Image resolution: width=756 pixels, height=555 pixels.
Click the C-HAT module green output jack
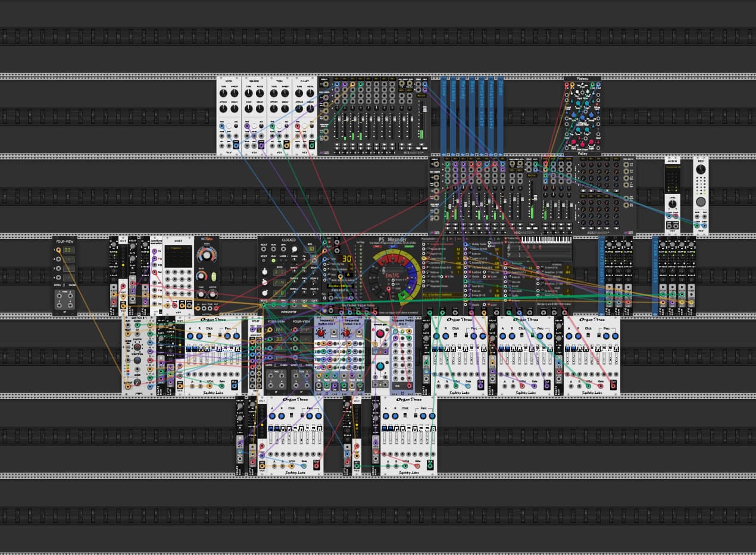click(311, 146)
